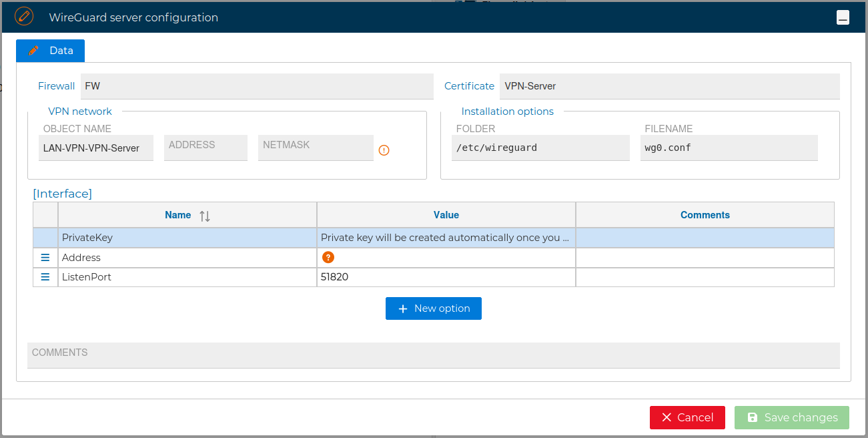This screenshot has width=868, height=438.
Task: Cancel the WireGuard server configuration
Action: pyautogui.click(x=687, y=417)
